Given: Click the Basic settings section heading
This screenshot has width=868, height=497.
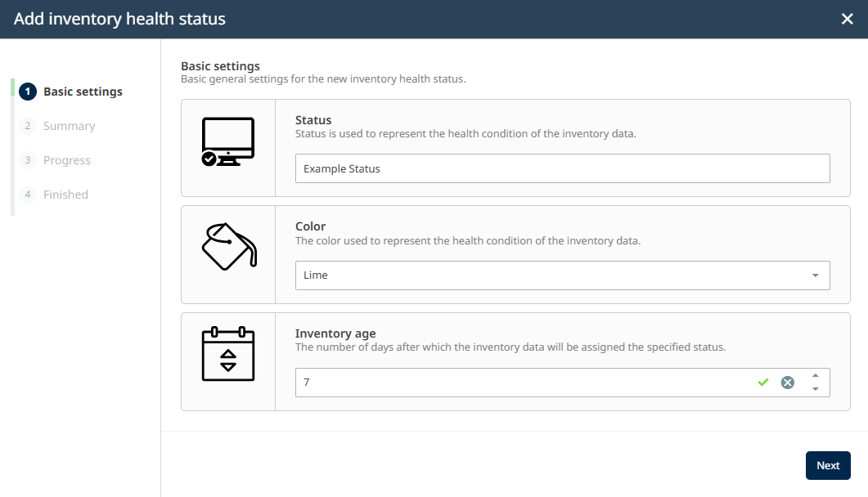Looking at the screenshot, I should click(220, 65).
